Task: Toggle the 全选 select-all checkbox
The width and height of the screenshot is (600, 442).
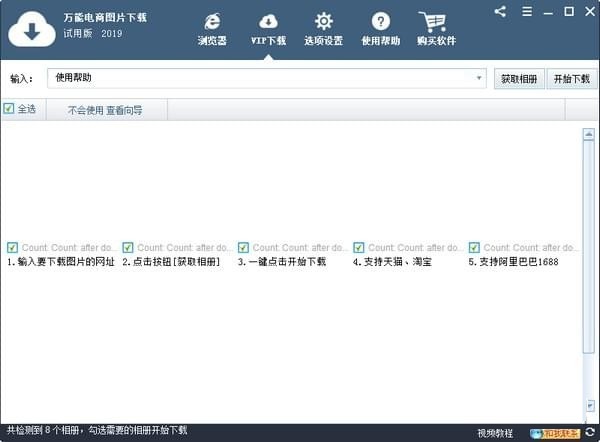Action: [9, 109]
